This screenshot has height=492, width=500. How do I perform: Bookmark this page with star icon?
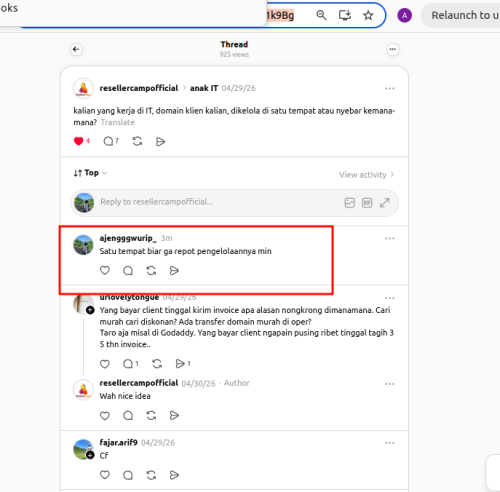click(368, 15)
